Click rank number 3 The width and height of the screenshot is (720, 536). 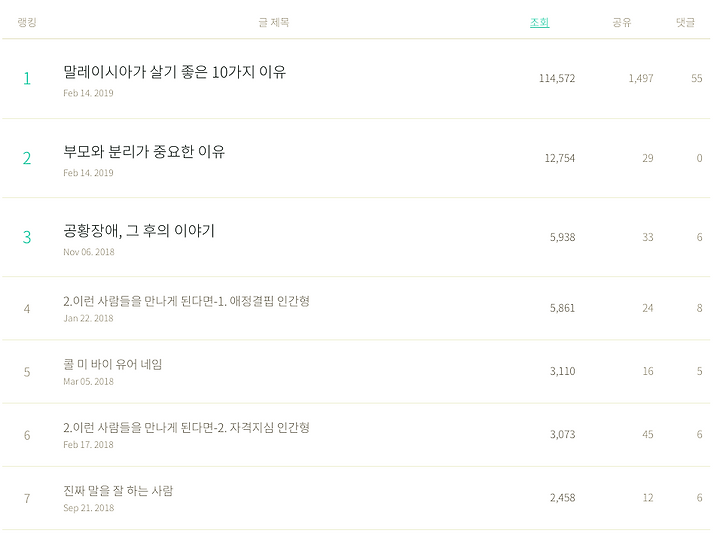pos(27,237)
